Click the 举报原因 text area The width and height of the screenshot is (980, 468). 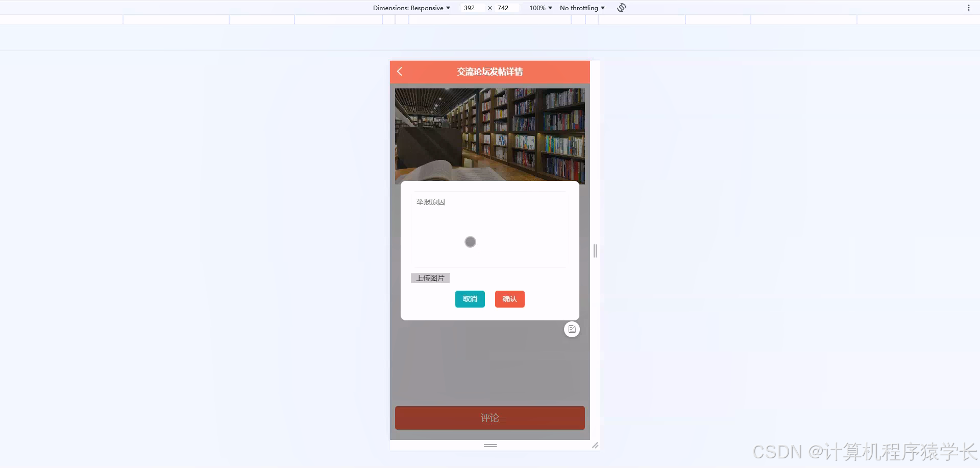click(489, 229)
